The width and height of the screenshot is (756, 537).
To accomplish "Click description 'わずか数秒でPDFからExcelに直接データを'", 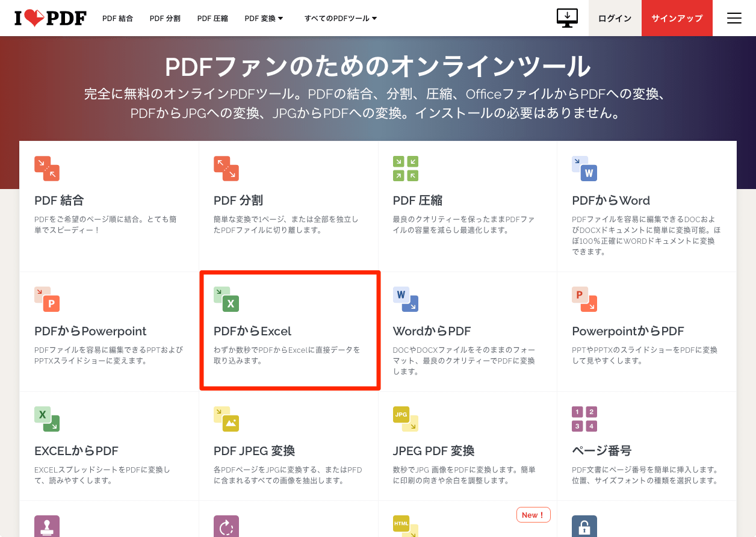I will tap(287, 350).
